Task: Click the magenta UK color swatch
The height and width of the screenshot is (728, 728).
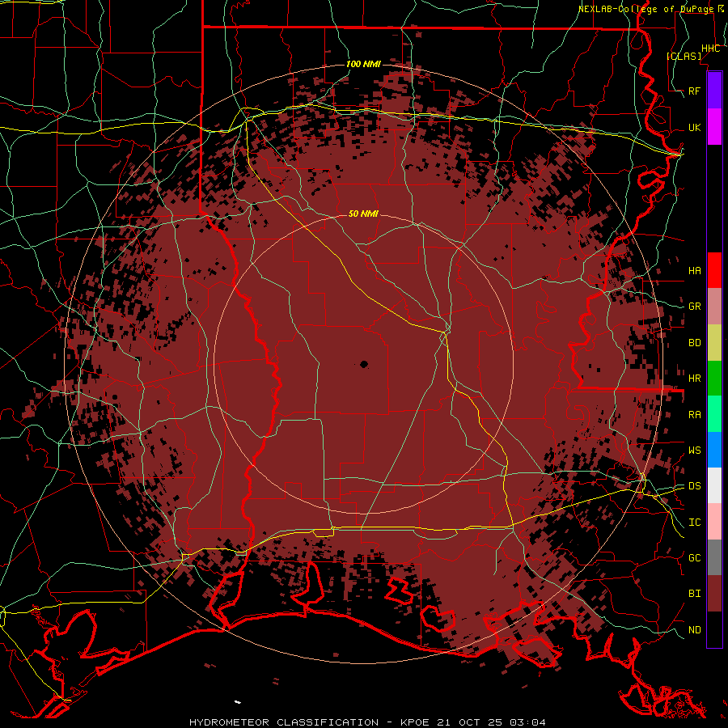Action: click(x=714, y=127)
